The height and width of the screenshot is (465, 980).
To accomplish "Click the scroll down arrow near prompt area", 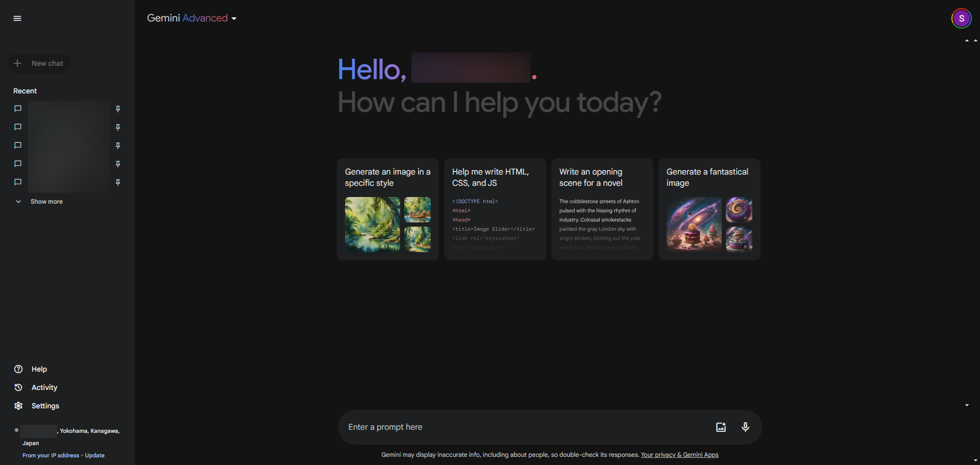I will [x=967, y=405].
